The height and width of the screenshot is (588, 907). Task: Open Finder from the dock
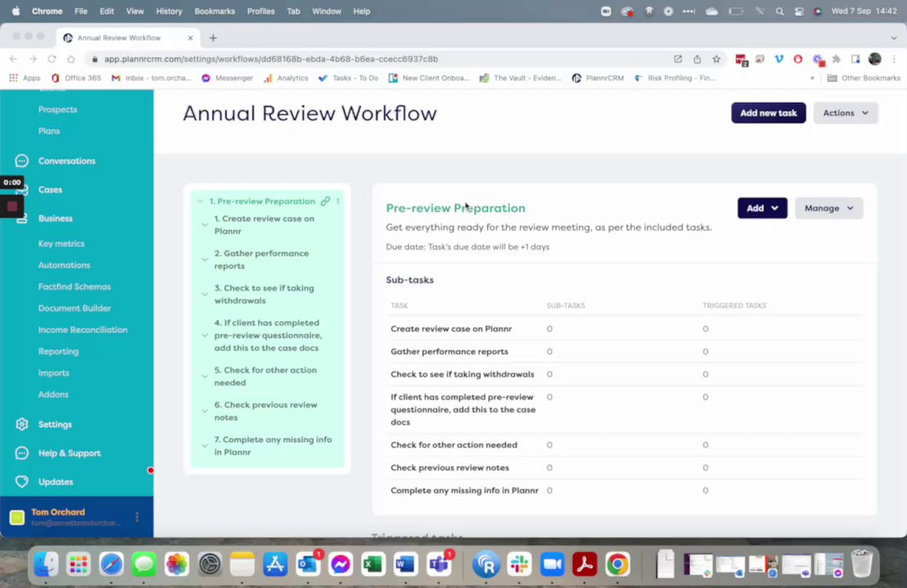click(x=46, y=563)
